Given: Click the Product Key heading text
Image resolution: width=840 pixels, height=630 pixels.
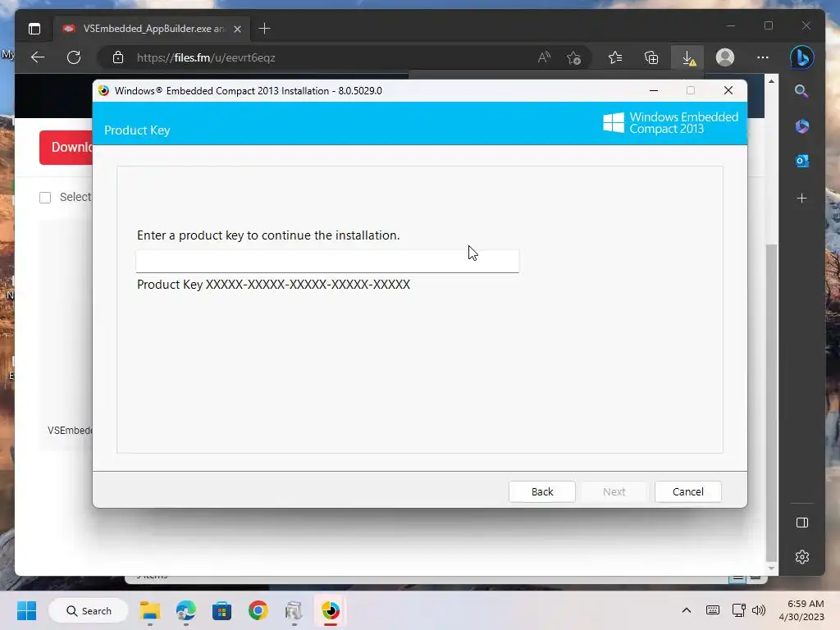Looking at the screenshot, I should (137, 130).
